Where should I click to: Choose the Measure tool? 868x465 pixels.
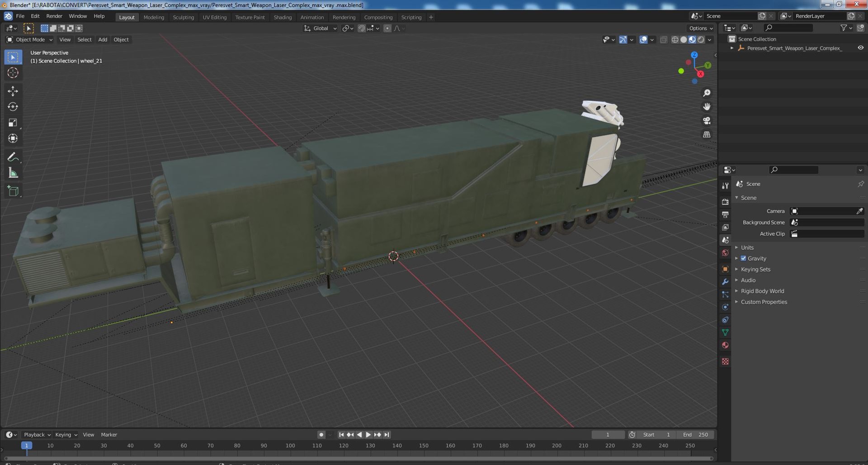(13, 173)
